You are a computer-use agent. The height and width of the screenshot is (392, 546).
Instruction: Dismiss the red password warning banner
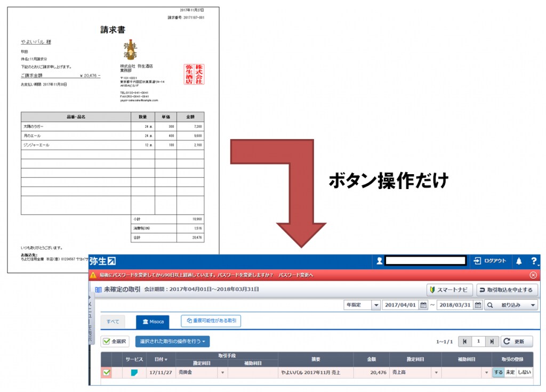(x=533, y=275)
